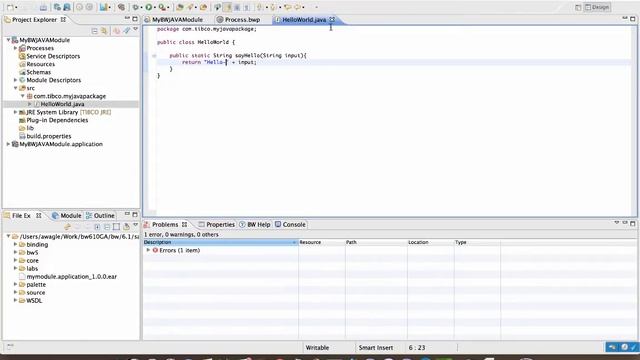Switch to MyBWJAVAModule editor tab
This screenshot has width=640, height=360.
tap(174, 20)
